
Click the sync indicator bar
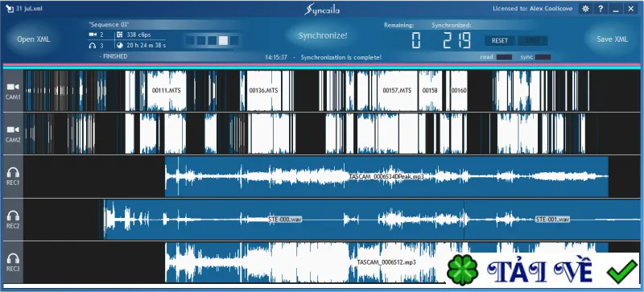(543, 57)
